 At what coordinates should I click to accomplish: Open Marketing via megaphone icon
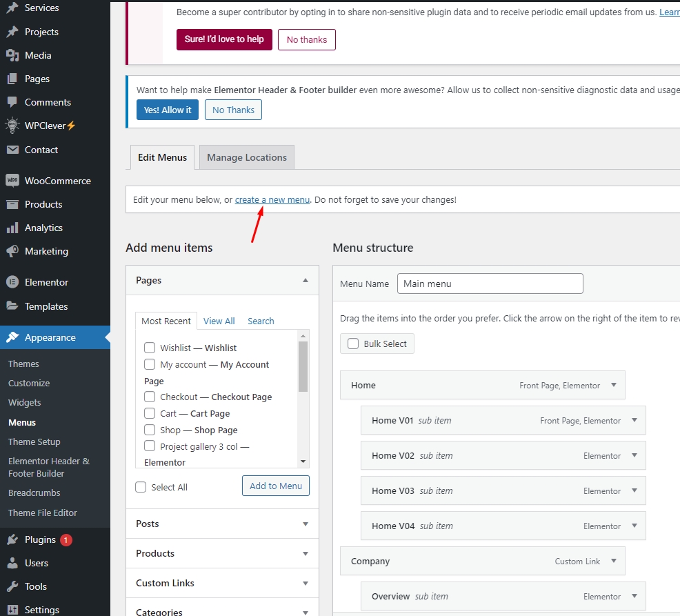click(x=12, y=251)
